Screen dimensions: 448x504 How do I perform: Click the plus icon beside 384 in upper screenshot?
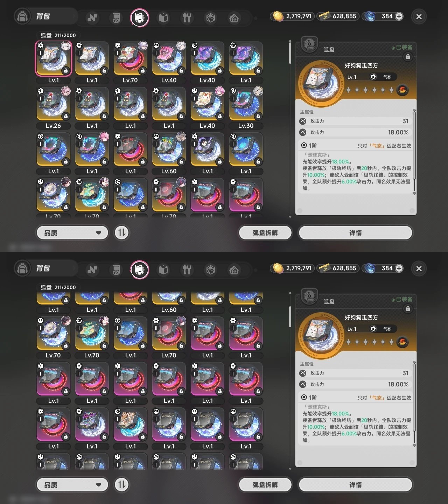pyautogui.click(x=399, y=16)
